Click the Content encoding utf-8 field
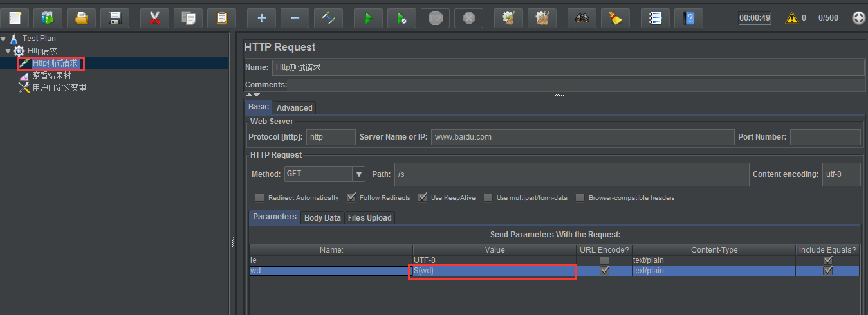 842,174
